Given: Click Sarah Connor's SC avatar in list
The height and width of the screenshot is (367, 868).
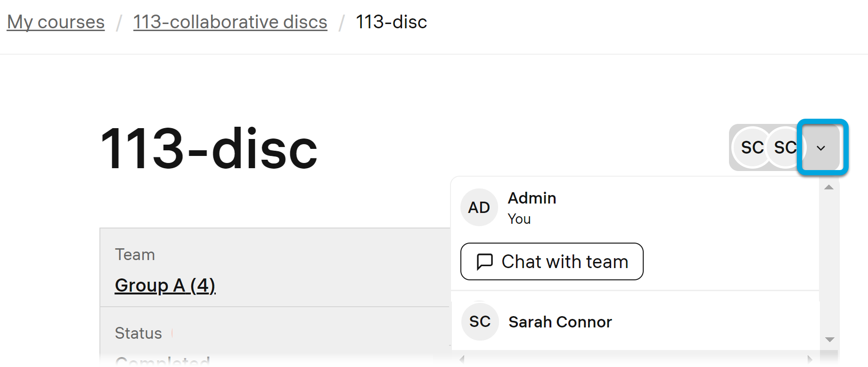Looking at the screenshot, I should (480, 322).
